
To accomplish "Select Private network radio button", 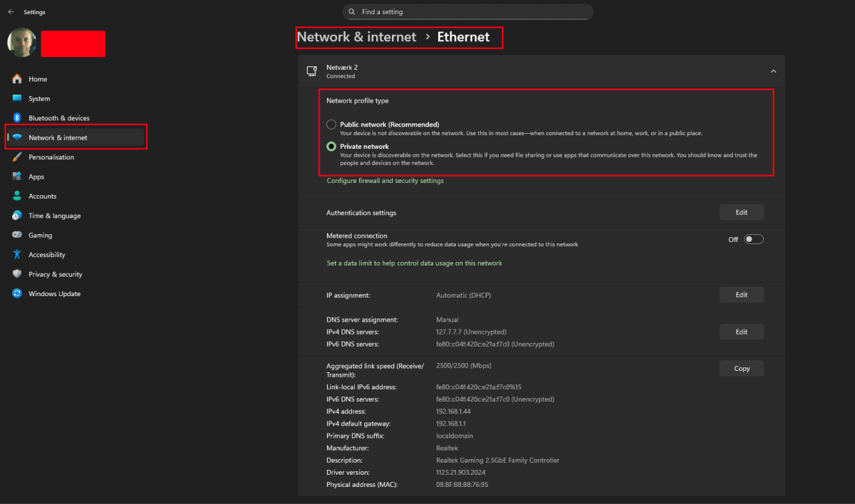I will 331,147.
